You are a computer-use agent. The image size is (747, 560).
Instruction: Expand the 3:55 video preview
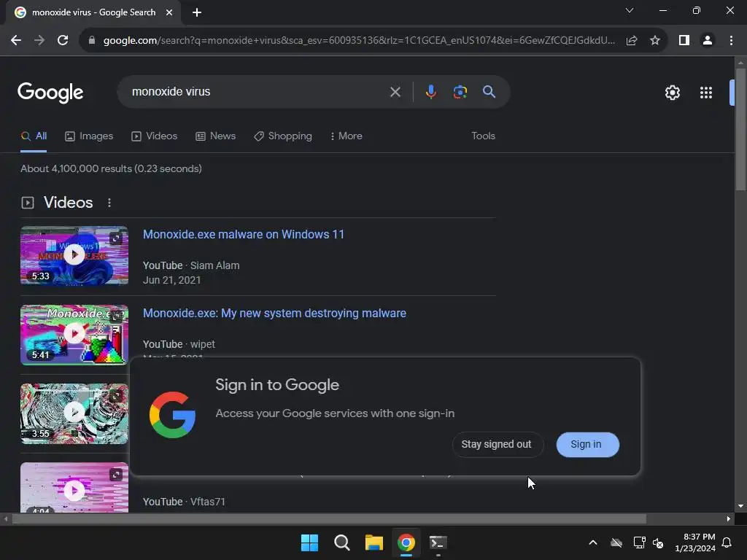[116, 395]
